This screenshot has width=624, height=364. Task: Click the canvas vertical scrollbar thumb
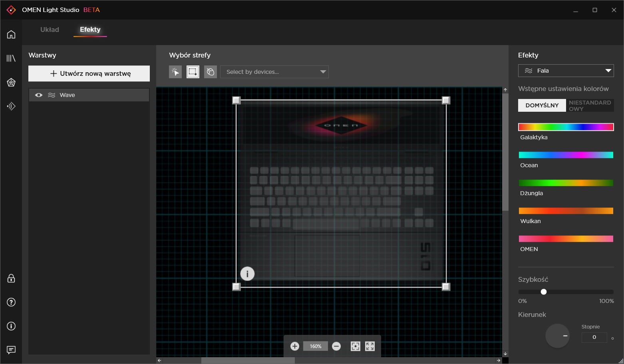click(505, 152)
